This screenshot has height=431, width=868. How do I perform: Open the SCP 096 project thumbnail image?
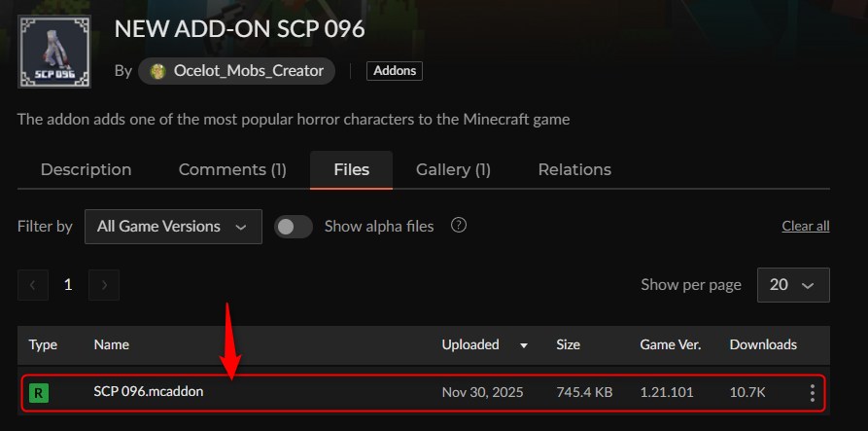(54, 52)
